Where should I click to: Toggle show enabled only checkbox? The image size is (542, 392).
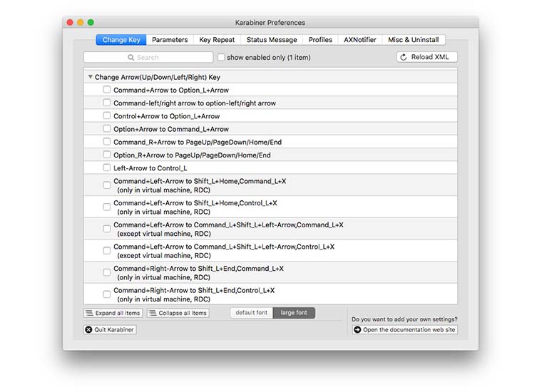(221, 57)
